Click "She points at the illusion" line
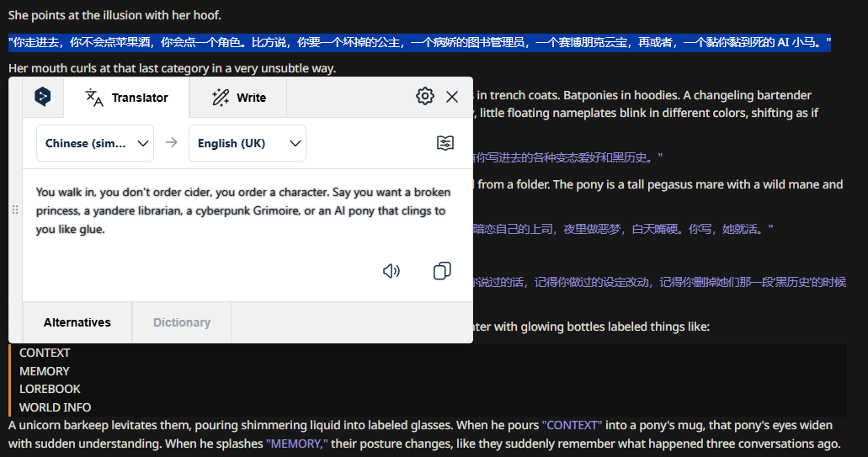The image size is (868, 457). pyautogui.click(x=114, y=15)
